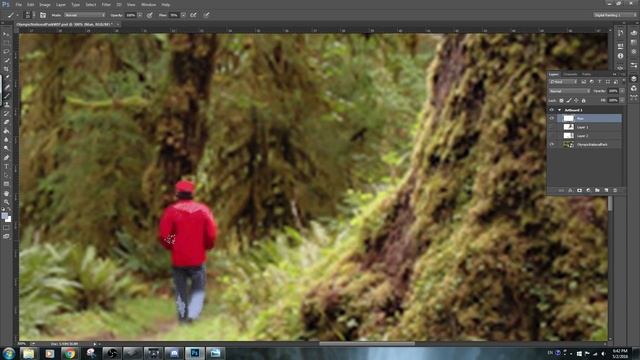
Task: Select the Rectangular Marquee tool
Action: pos(6,43)
